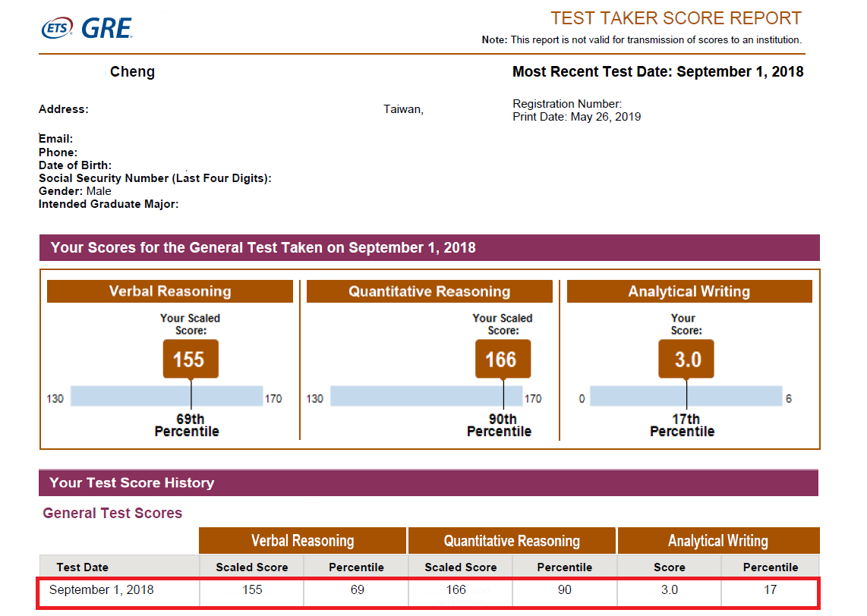The width and height of the screenshot is (867, 616).
Task: Click the Taiwan address text
Action: (x=404, y=109)
